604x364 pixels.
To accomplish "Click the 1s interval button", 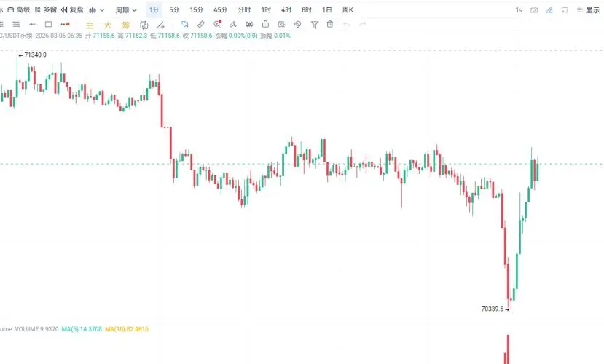I will pos(519,10).
